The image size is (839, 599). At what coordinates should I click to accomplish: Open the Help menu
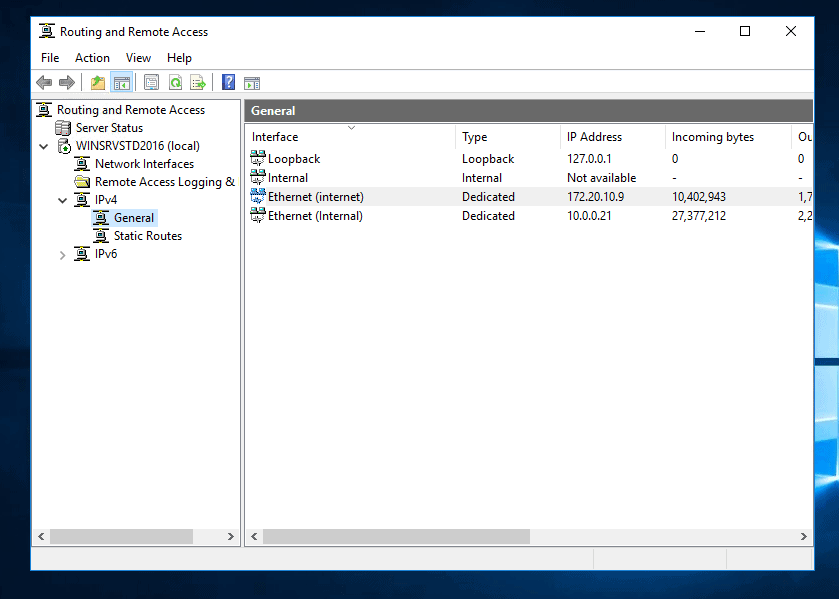[x=179, y=58]
